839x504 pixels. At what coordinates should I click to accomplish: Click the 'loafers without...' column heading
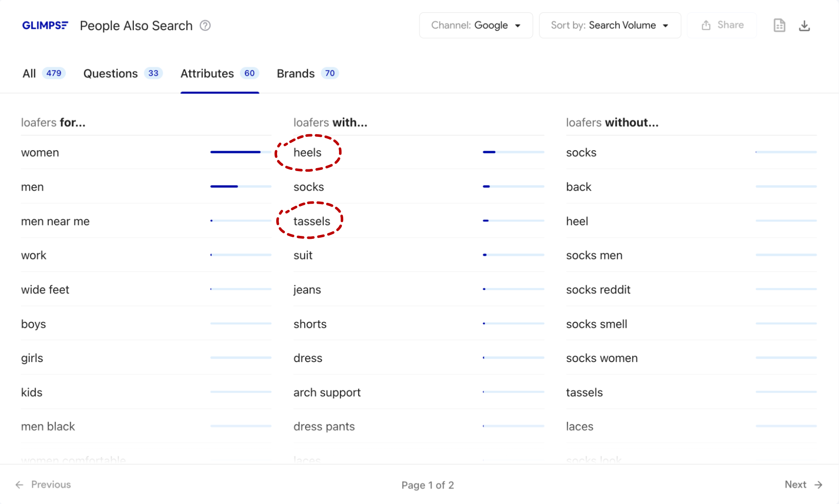612,122
